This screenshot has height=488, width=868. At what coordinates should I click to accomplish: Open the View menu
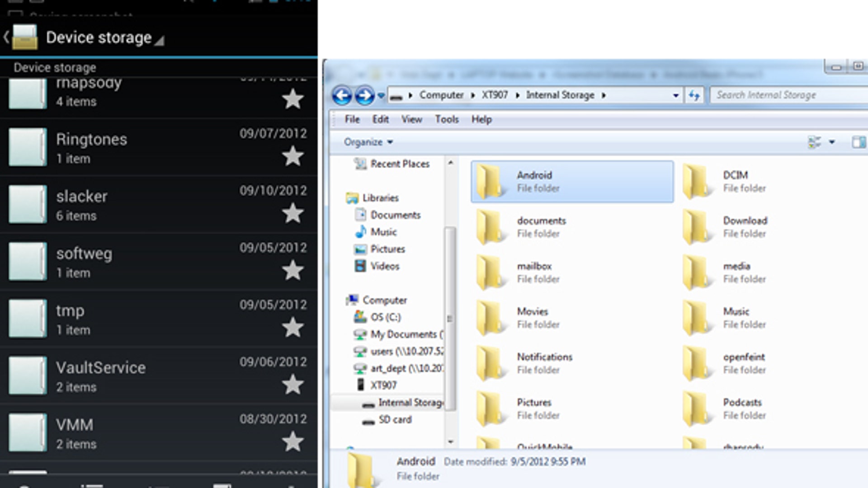click(411, 119)
